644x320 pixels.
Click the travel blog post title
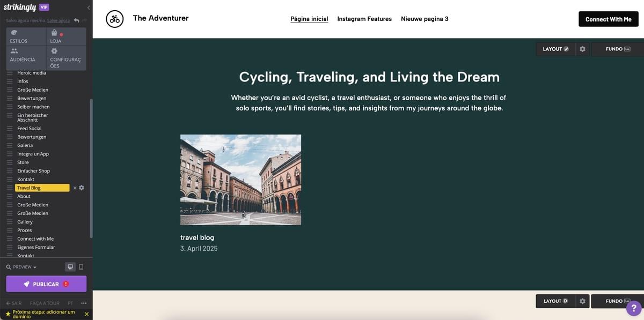pos(197,237)
